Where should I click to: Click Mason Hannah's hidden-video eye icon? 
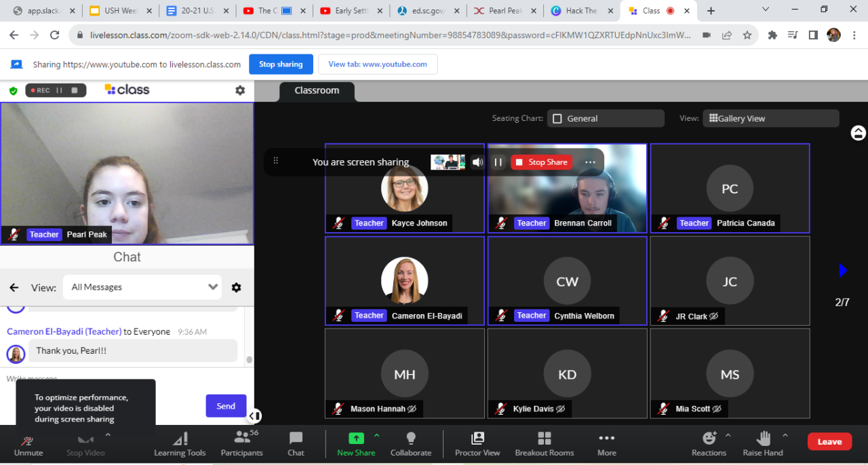pyautogui.click(x=412, y=409)
